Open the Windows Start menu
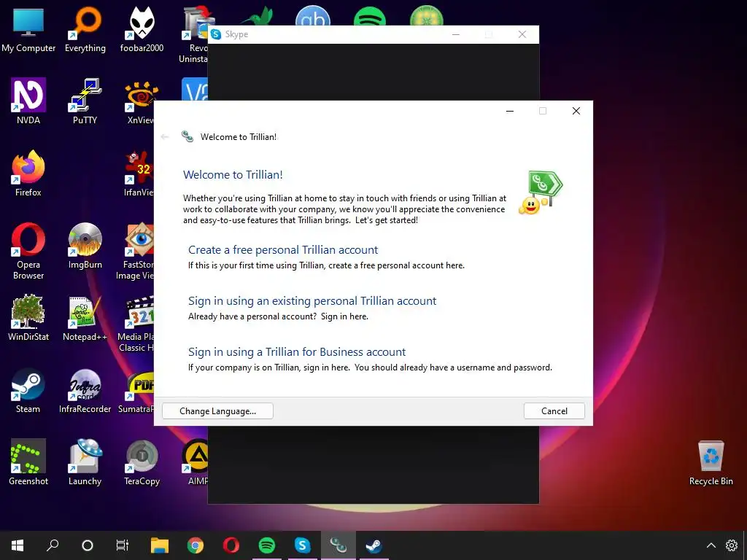Screen dimensions: 747x560 tap(18, 545)
